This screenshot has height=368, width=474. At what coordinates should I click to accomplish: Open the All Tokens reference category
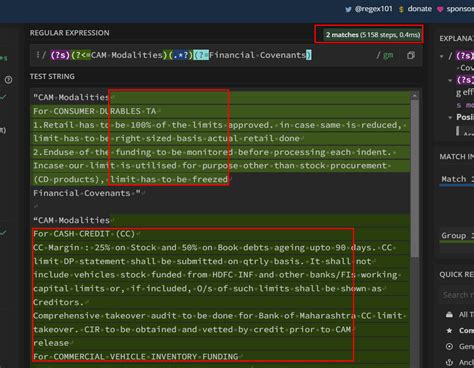[x=460, y=315]
